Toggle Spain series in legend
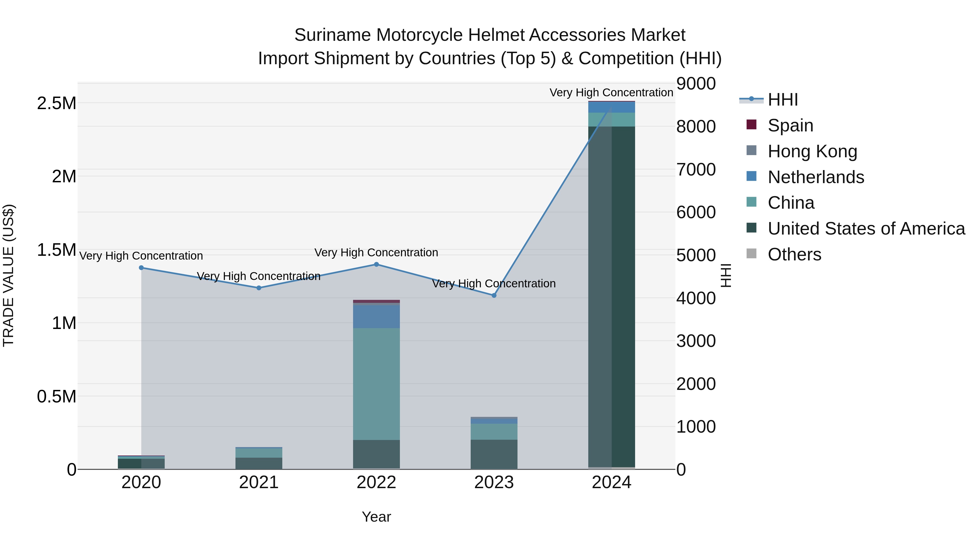 pyautogui.click(x=780, y=125)
